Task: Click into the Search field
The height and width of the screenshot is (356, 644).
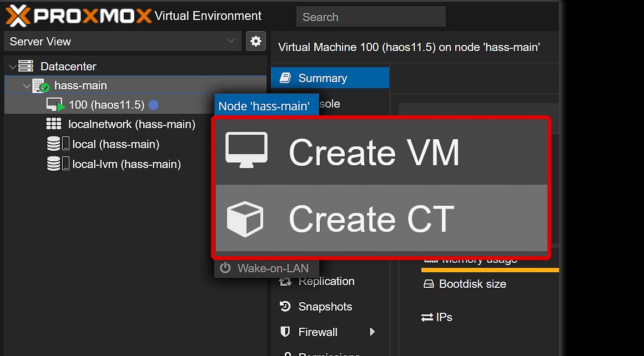Action: (x=371, y=17)
